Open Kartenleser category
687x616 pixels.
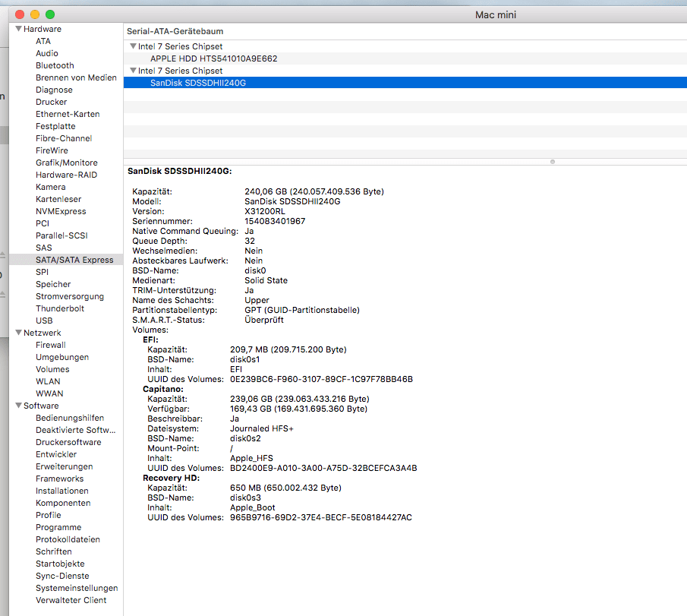(58, 199)
